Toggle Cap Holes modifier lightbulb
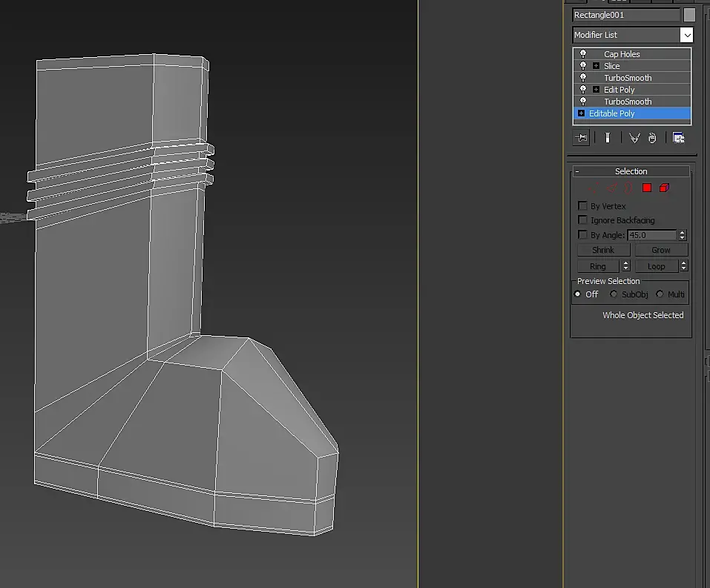 [x=583, y=54]
